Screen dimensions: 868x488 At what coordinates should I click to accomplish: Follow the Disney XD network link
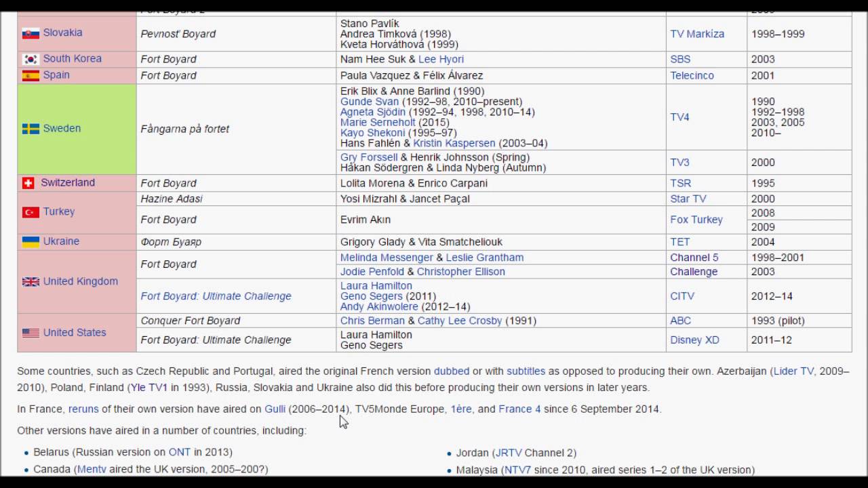click(x=694, y=340)
